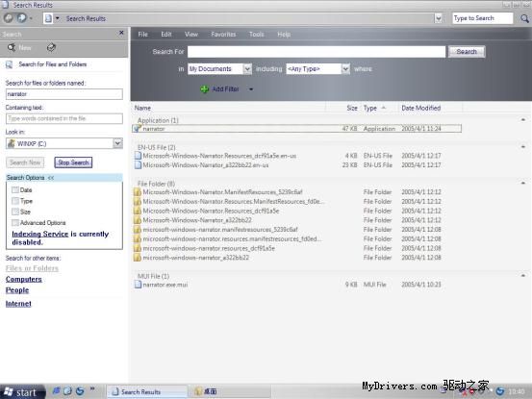Select the Microsoft-Windows-Narrator.Resources_dcf91a5e.en-us file icon
The width and height of the screenshot is (532, 399).
138,156
